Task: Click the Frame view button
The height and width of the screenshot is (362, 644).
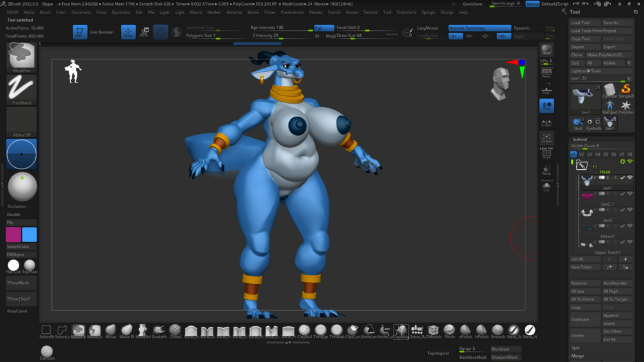Action: [546, 138]
